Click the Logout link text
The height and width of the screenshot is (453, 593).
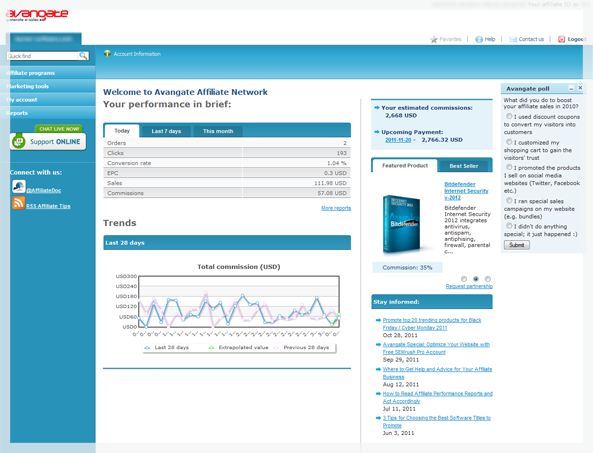[576, 39]
